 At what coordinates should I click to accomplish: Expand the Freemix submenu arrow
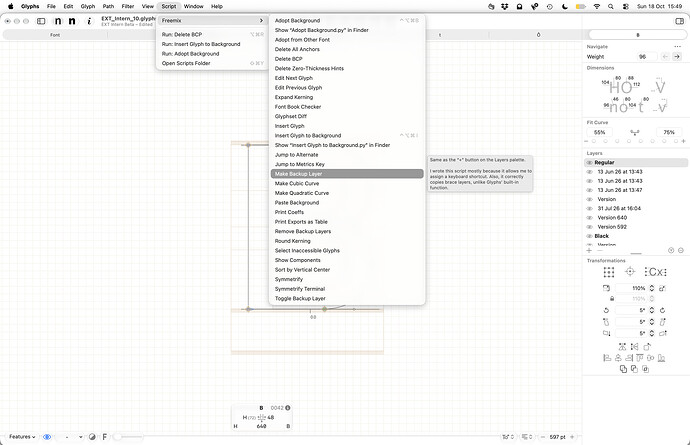pos(261,21)
